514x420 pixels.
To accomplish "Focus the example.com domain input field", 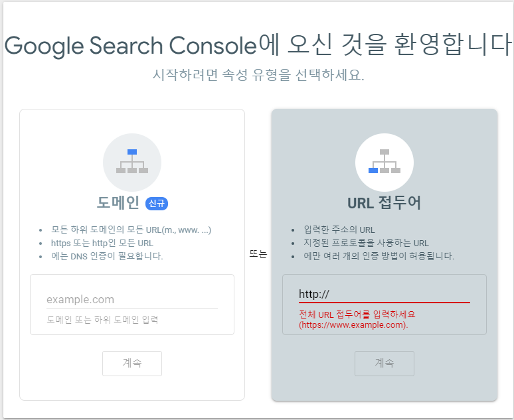I will click(x=132, y=299).
